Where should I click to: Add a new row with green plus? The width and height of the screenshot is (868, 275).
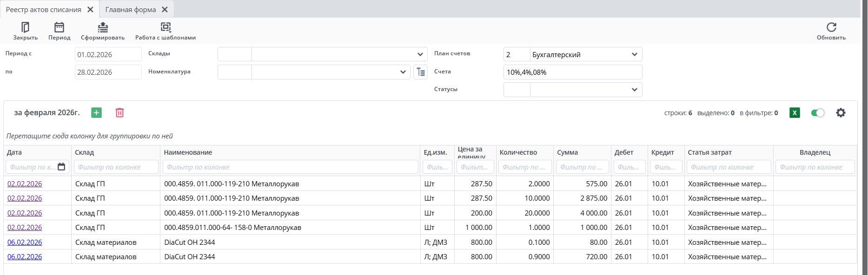pyautogui.click(x=96, y=113)
